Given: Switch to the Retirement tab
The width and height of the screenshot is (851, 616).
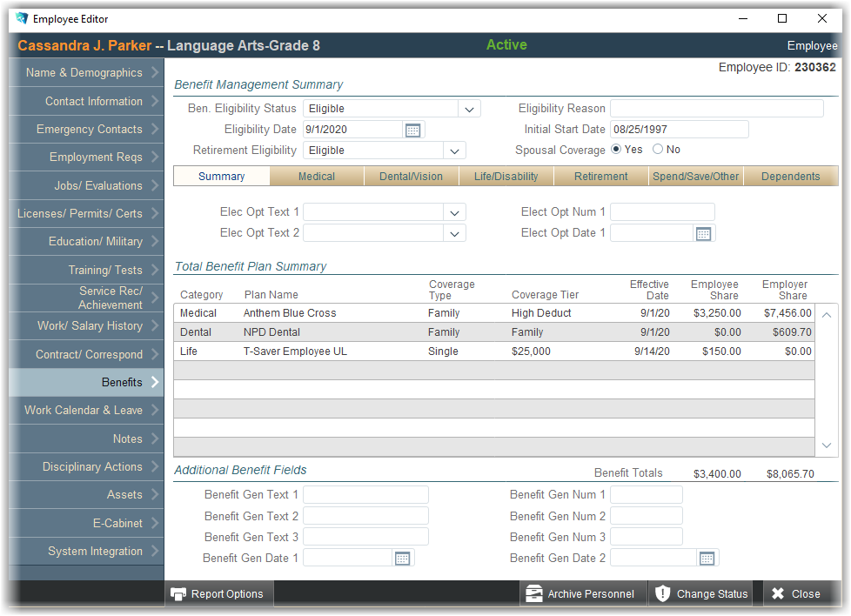Looking at the screenshot, I should [x=600, y=177].
